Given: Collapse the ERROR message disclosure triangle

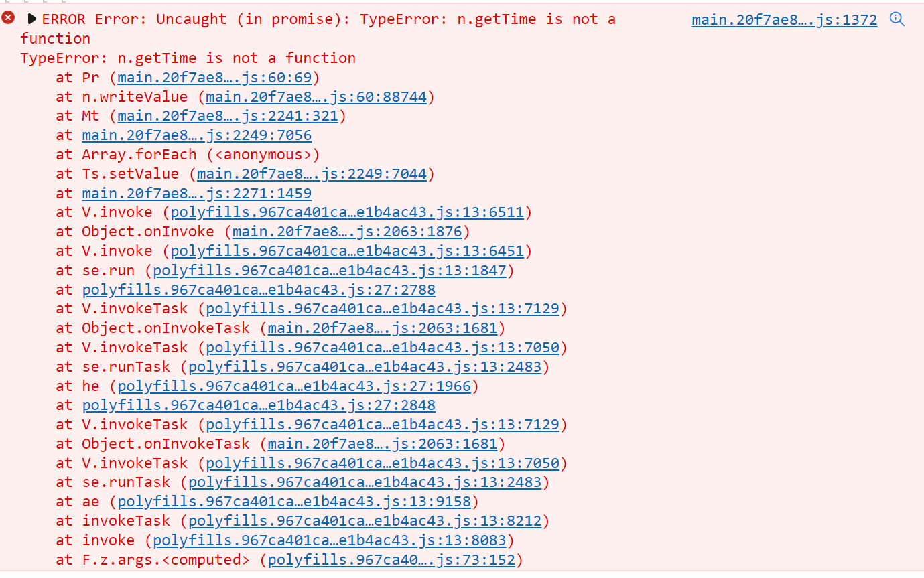Looking at the screenshot, I should click(x=31, y=19).
